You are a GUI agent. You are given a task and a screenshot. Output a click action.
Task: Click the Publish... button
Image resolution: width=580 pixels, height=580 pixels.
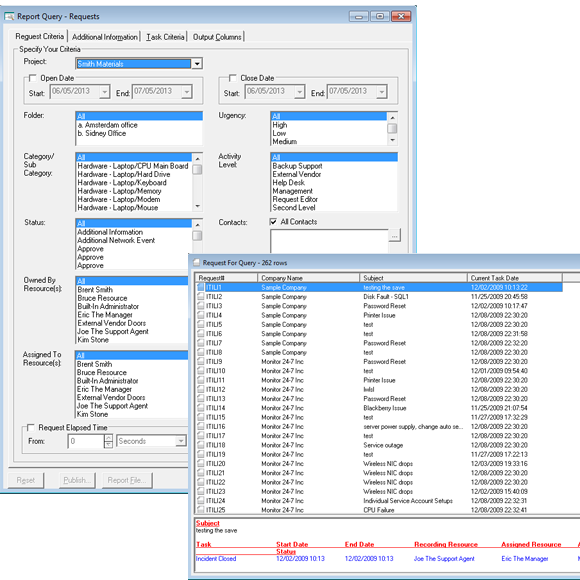point(77,480)
